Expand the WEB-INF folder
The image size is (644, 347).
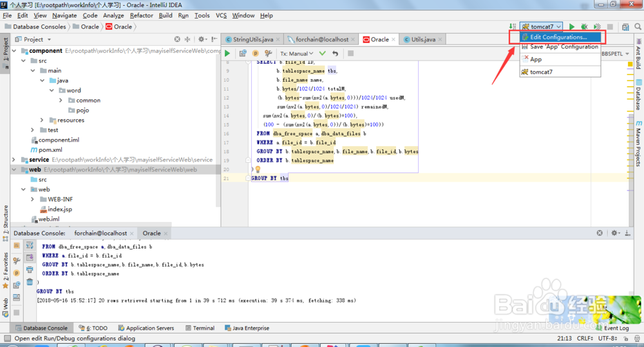[32, 199]
